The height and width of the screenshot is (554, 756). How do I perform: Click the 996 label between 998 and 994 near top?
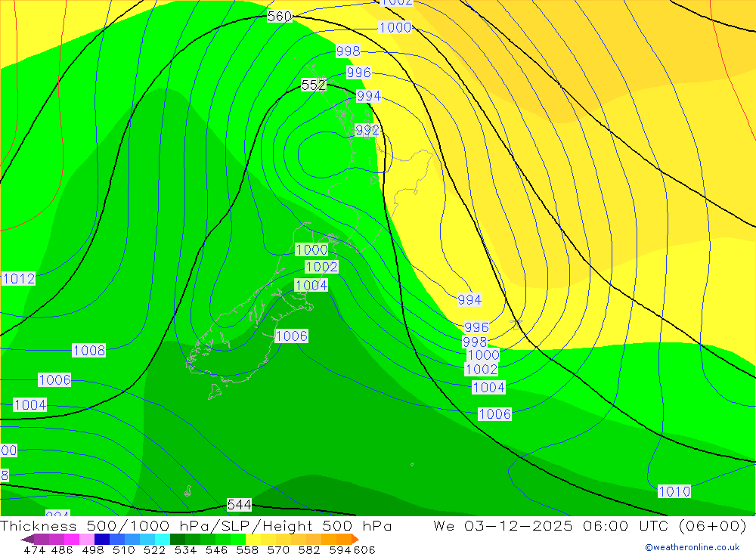pos(358,73)
